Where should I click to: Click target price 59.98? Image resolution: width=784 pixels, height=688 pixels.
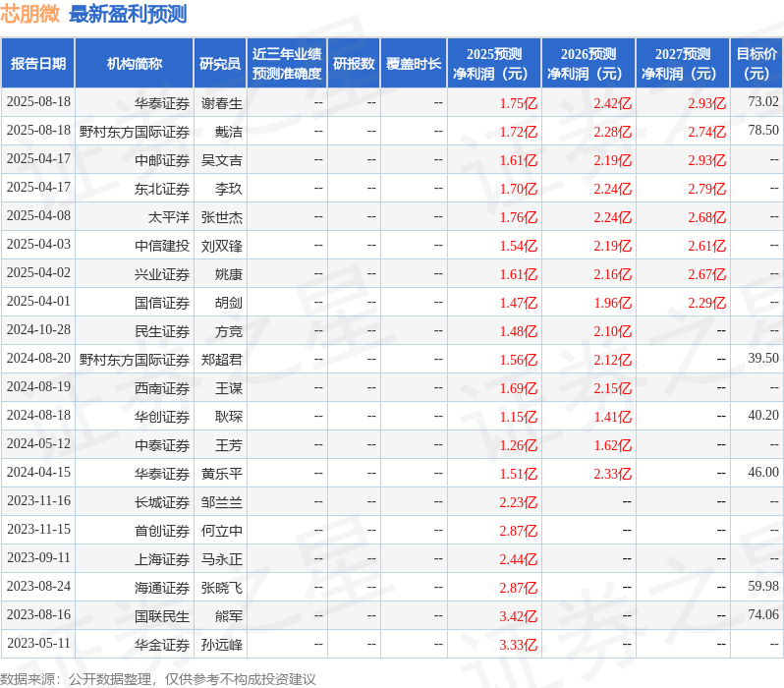pyautogui.click(x=763, y=587)
